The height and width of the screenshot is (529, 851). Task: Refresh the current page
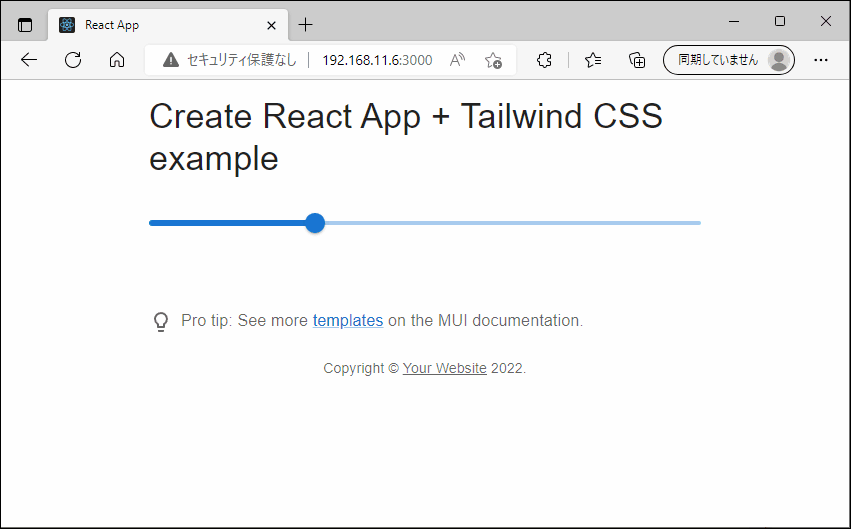click(x=73, y=60)
